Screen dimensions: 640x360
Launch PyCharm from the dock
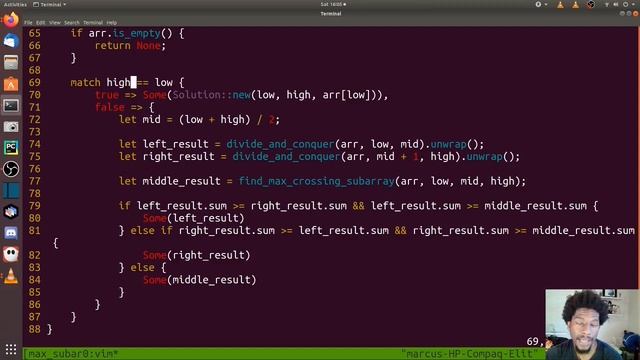[11, 148]
